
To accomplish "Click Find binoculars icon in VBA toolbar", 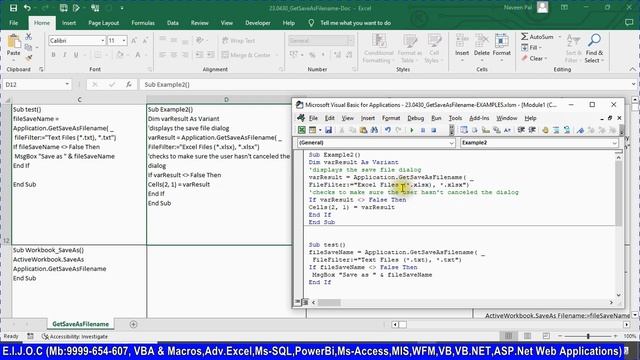I will point(374,130).
